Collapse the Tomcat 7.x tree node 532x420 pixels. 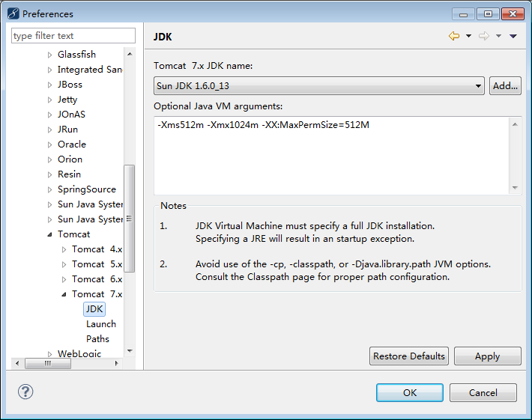click(x=64, y=294)
